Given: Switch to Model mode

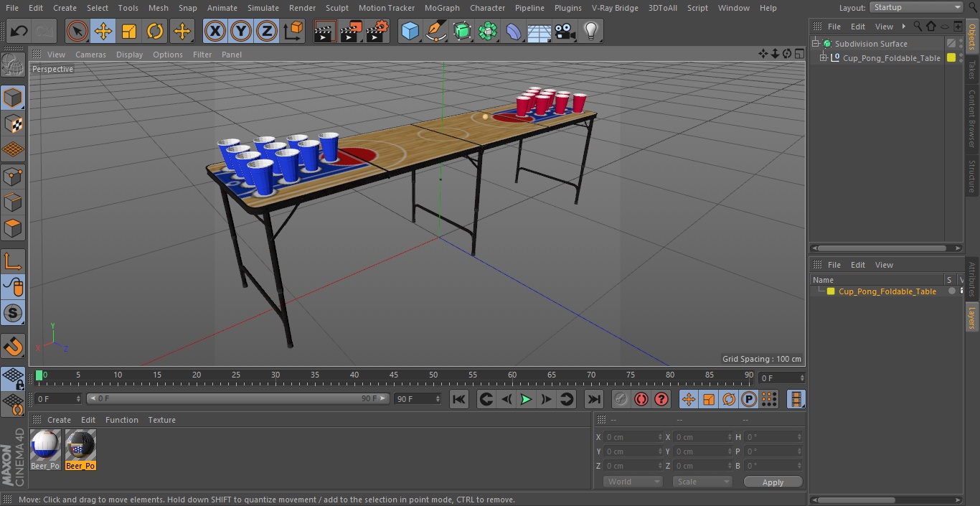Looking at the screenshot, I should tap(13, 98).
